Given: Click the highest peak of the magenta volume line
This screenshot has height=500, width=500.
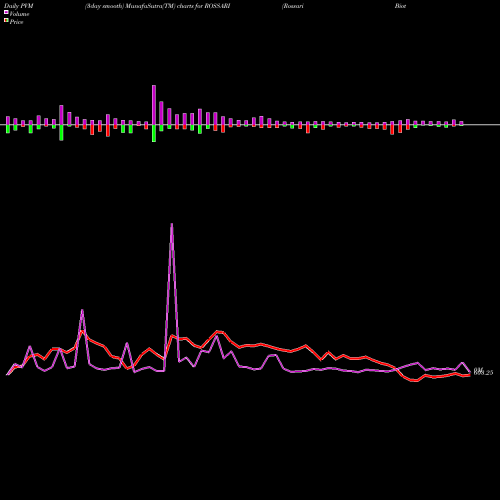Looking at the screenshot, I should point(172,224).
